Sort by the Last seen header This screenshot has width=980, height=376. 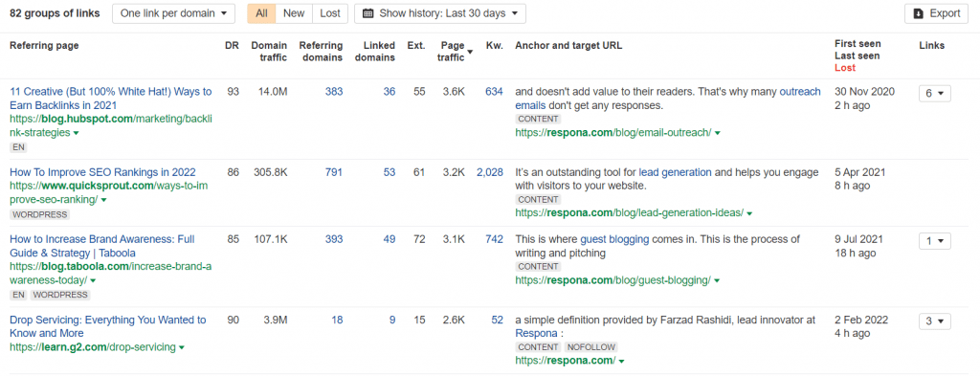pyautogui.click(x=857, y=55)
